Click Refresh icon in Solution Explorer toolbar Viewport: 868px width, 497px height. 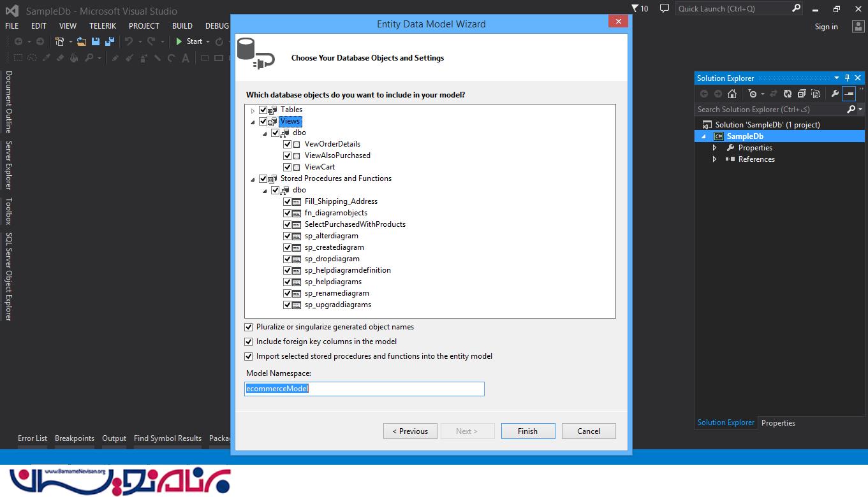tap(788, 94)
